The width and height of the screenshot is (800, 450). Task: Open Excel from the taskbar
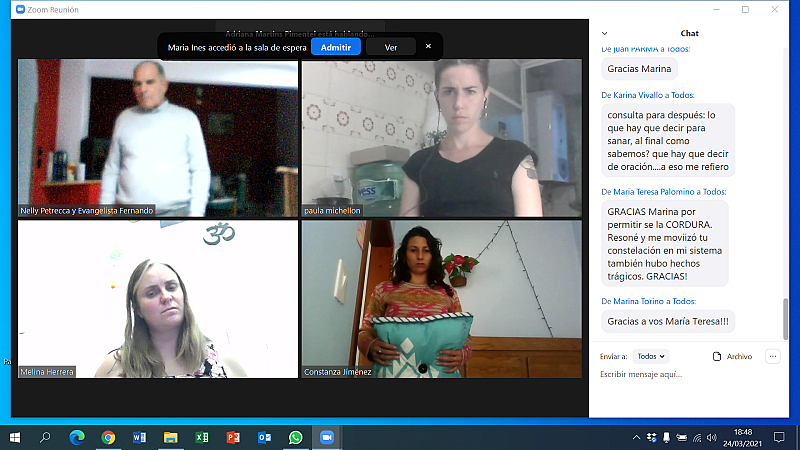coord(202,437)
